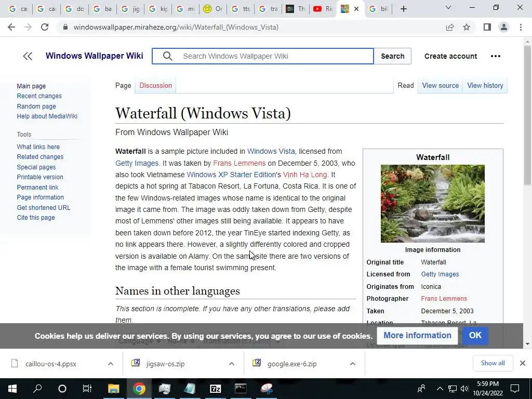The width and height of the screenshot is (532, 399).
Task: Click the Search button
Action: click(x=393, y=56)
